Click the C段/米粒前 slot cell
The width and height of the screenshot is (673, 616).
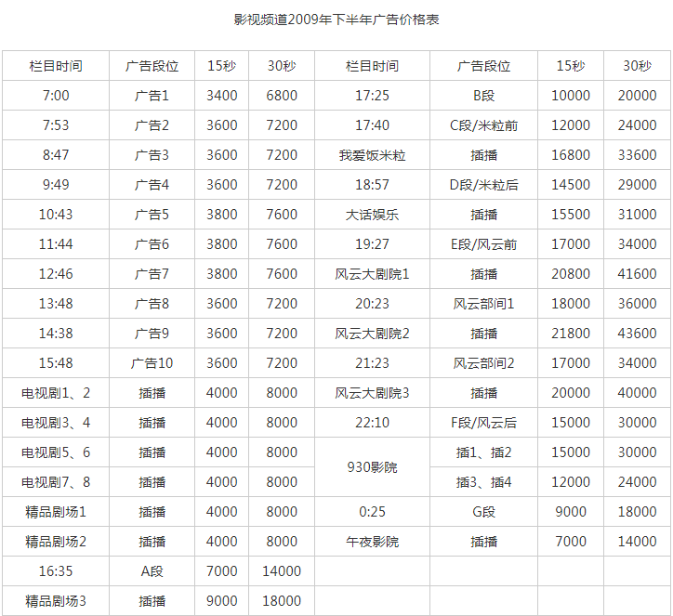(x=483, y=125)
